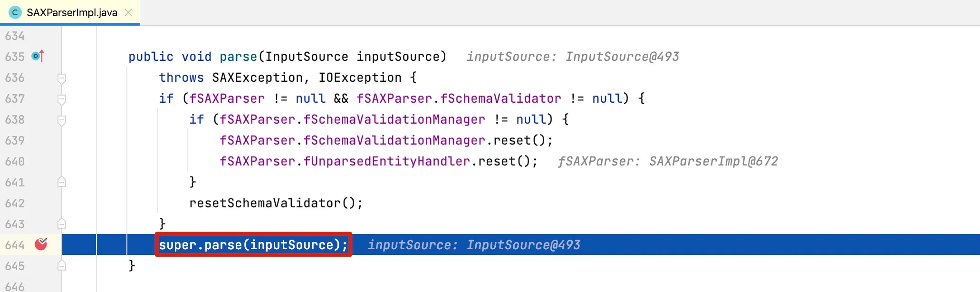980x292 pixels.
Task: Click the fold end marker at line 645
Action: point(62,265)
